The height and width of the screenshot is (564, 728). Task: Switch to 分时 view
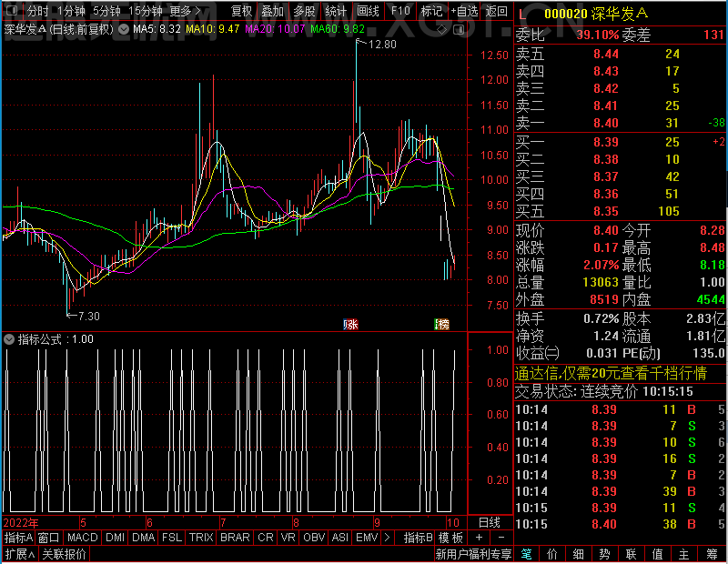point(37,11)
